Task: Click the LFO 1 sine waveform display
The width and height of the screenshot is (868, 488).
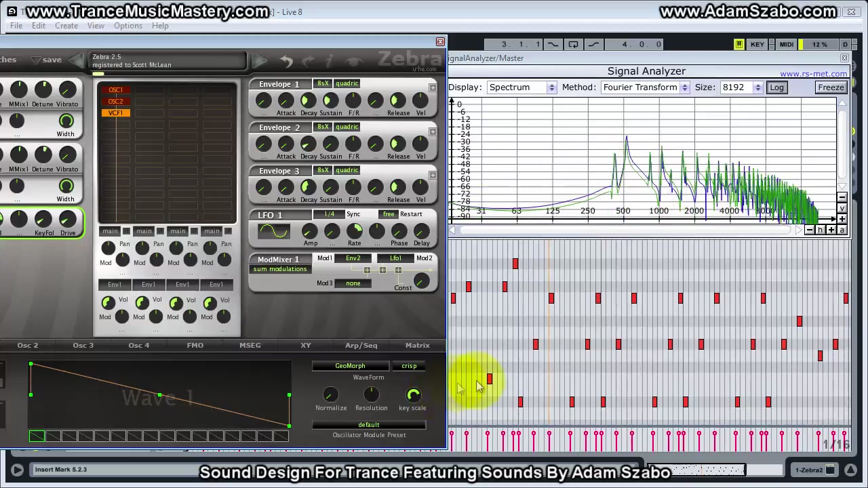Action: pyautogui.click(x=274, y=232)
